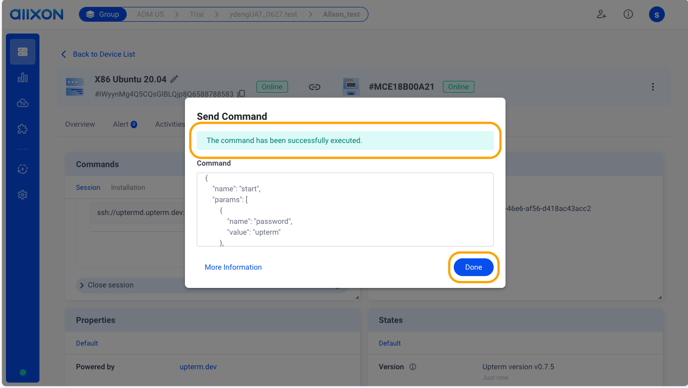The image size is (688, 388).
Task: Open the bar chart analytics sidebar icon
Action: coord(23,78)
